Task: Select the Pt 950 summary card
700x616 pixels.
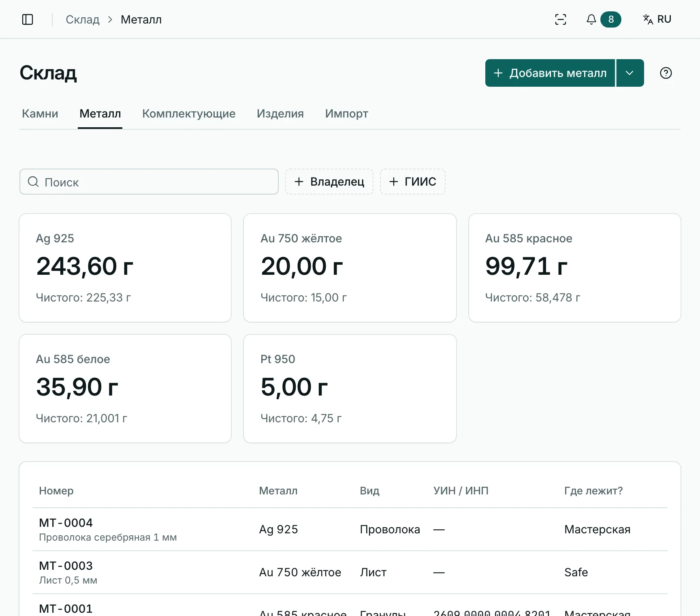Action: [350, 389]
